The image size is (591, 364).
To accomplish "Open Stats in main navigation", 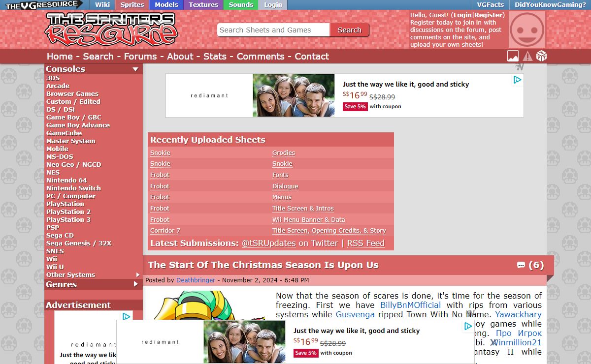I will (x=215, y=57).
